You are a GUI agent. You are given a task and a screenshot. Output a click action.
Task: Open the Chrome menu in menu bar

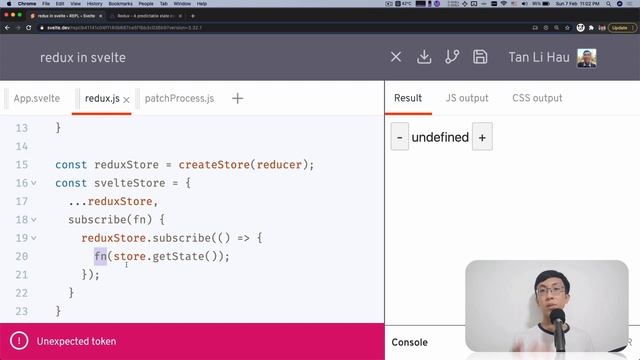27,4
